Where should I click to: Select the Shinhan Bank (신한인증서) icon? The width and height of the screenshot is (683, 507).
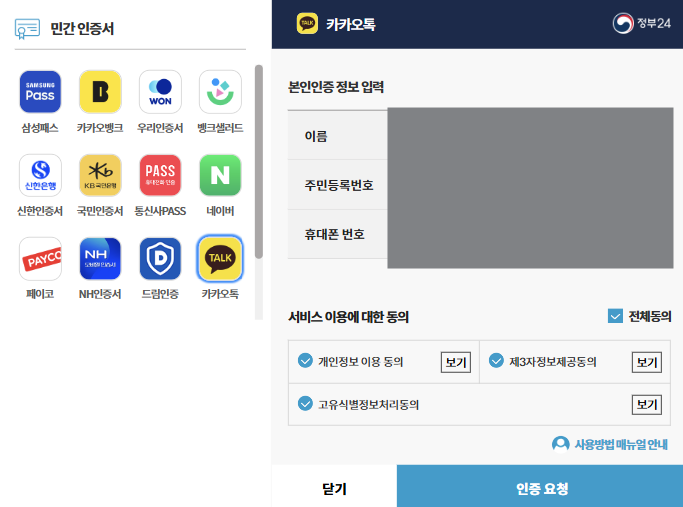point(40,175)
